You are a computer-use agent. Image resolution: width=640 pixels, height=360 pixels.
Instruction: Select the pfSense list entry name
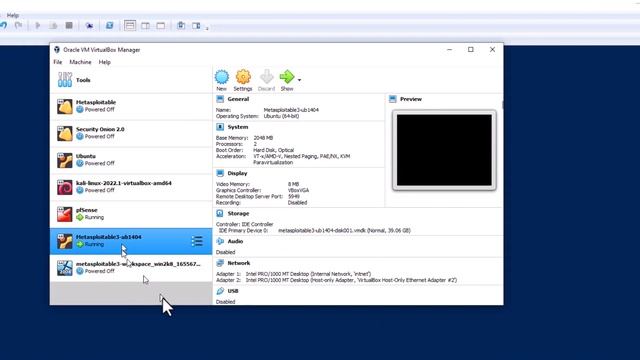(x=87, y=210)
